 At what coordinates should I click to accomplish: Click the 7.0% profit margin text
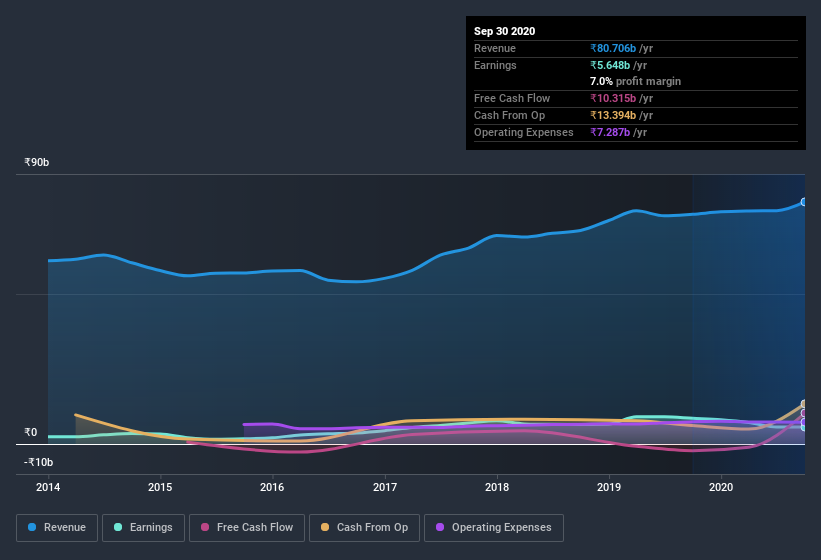pyautogui.click(x=636, y=81)
